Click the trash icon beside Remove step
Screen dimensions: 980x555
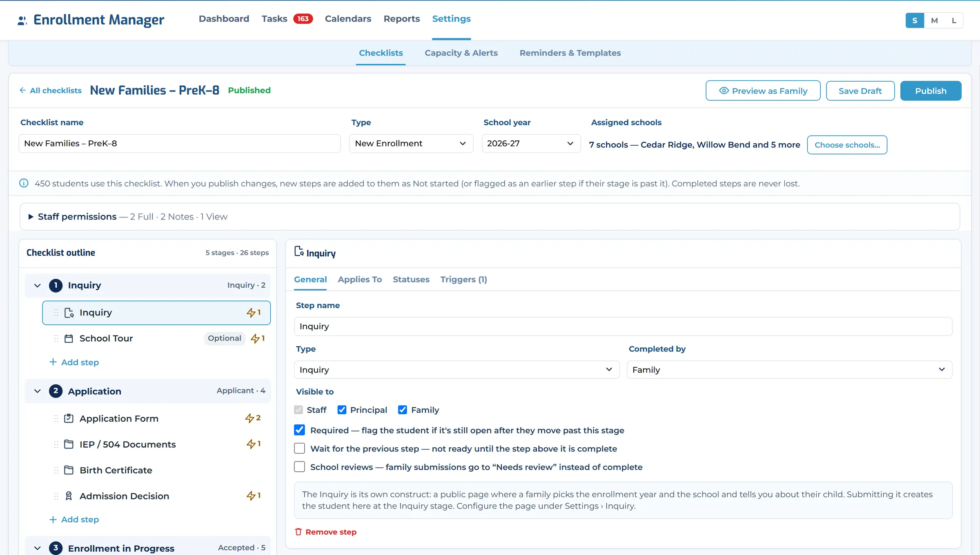[x=298, y=532]
